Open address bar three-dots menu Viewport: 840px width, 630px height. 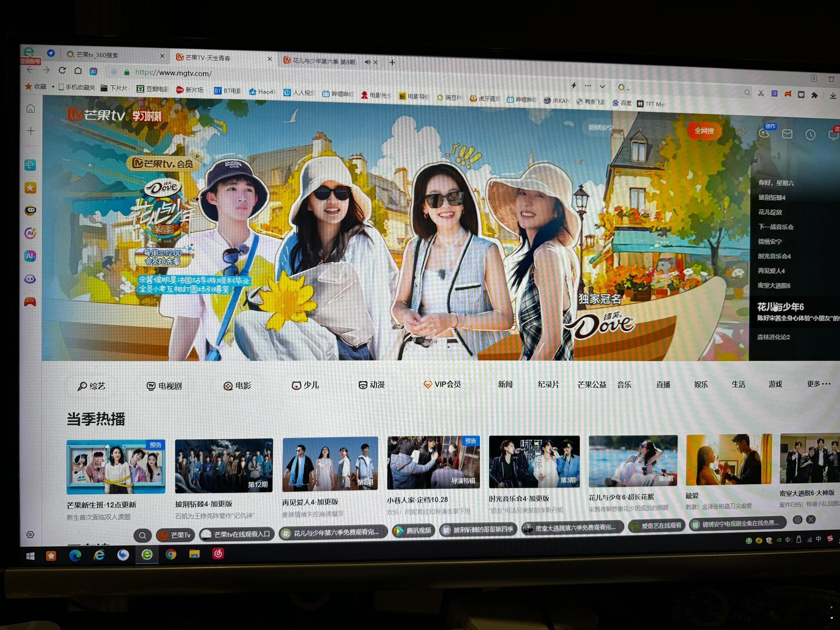click(588, 86)
